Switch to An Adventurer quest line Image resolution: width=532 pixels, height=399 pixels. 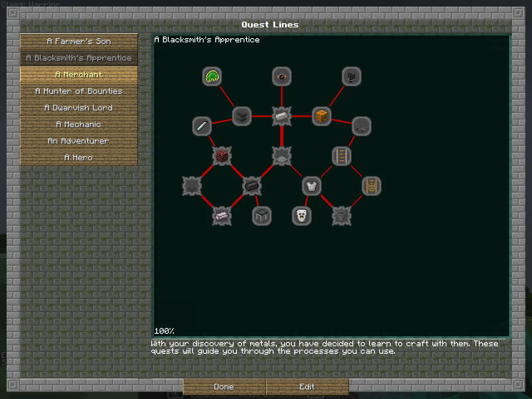pos(79,141)
